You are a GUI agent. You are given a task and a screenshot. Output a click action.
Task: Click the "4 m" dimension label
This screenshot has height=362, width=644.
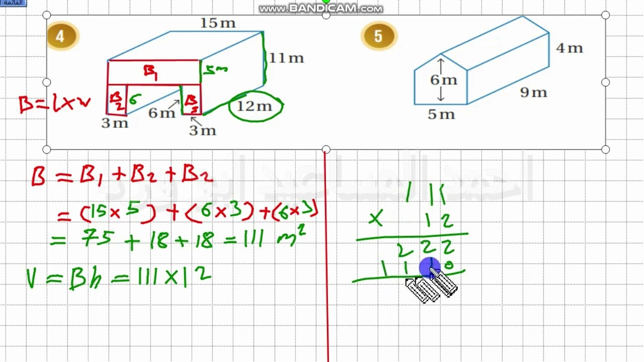pos(570,48)
